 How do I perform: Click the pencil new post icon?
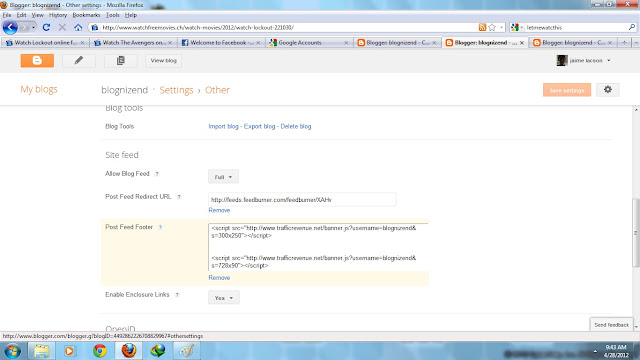(79, 60)
